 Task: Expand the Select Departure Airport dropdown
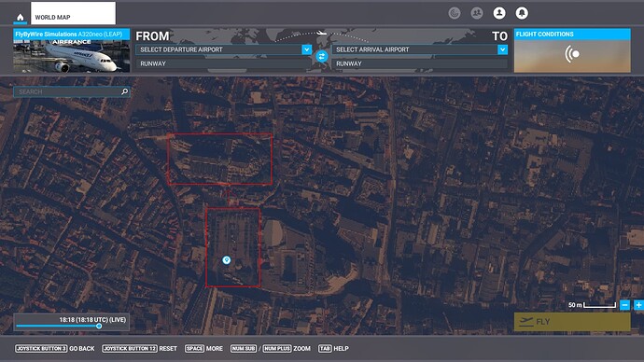(x=306, y=49)
